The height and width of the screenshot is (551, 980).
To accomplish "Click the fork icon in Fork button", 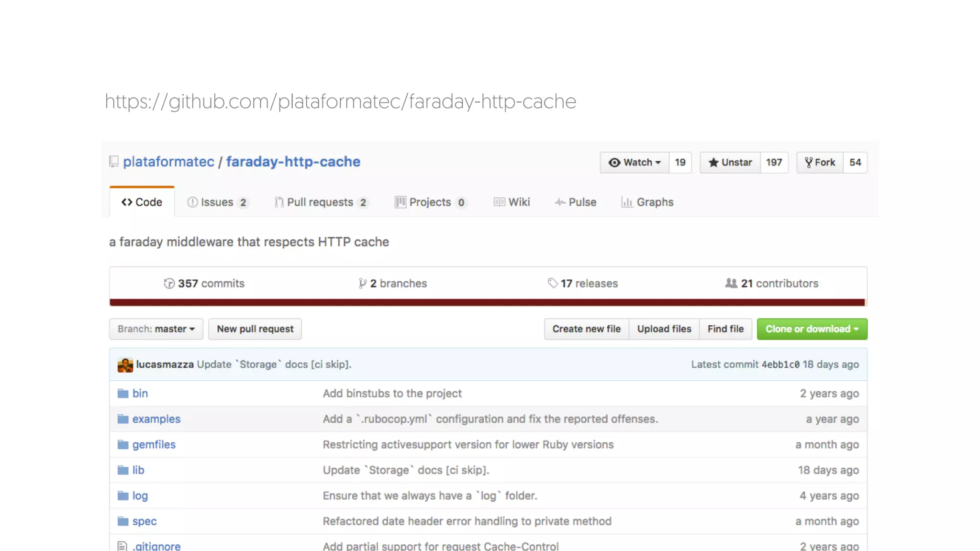I will point(809,163).
